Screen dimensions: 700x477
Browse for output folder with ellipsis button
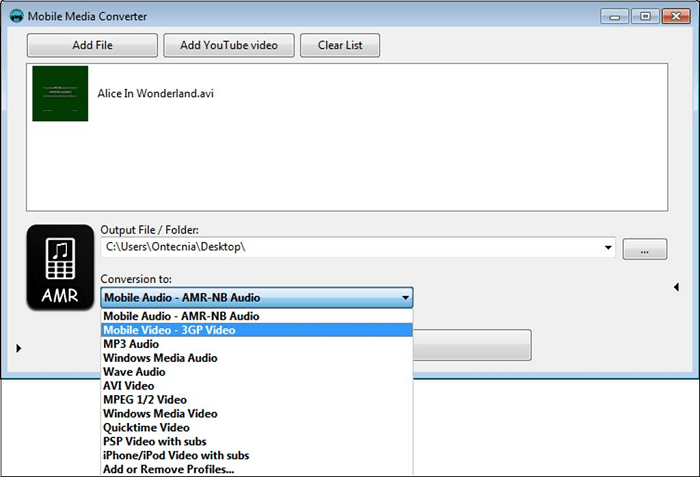645,249
